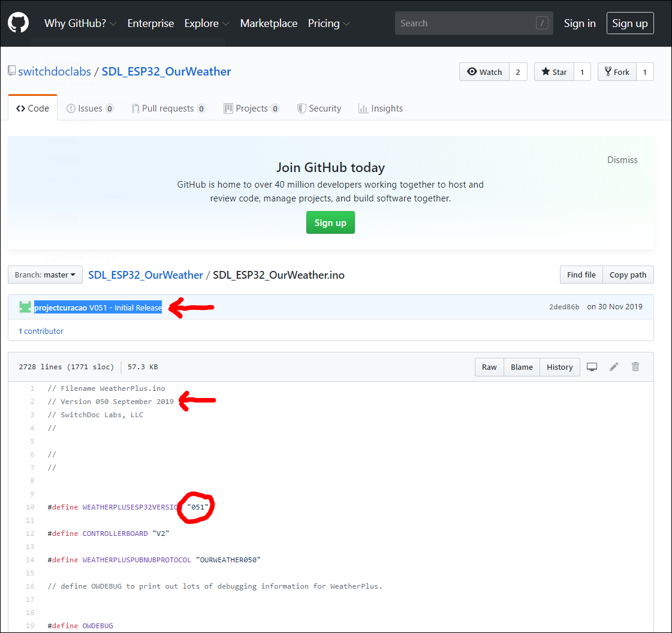Image resolution: width=672 pixels, height=633 pixels.
Task: Switch to the Code tab
Action: 32,108
